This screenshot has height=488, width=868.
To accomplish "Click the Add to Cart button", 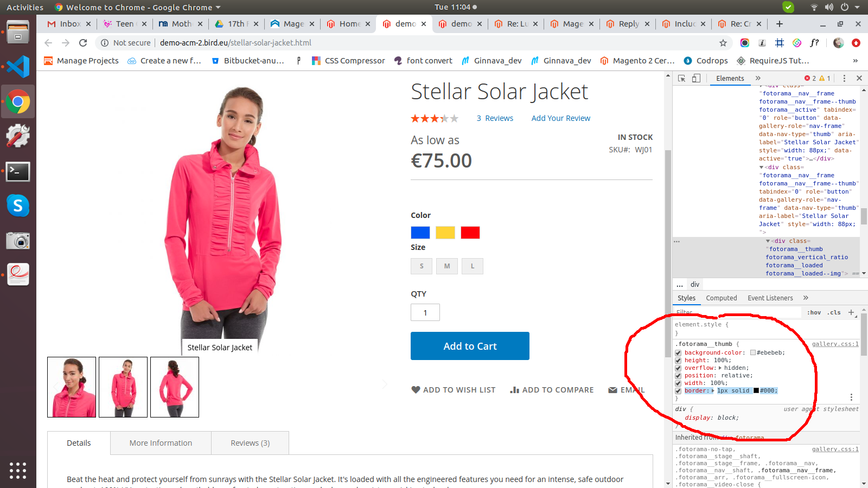I will pos(470,346).
